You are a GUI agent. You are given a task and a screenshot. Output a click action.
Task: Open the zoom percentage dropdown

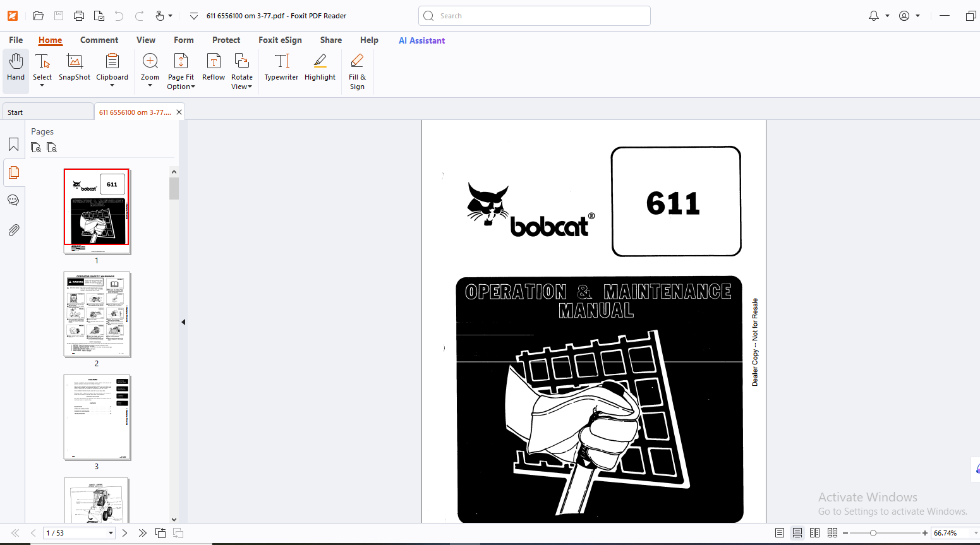click(977, 533)
